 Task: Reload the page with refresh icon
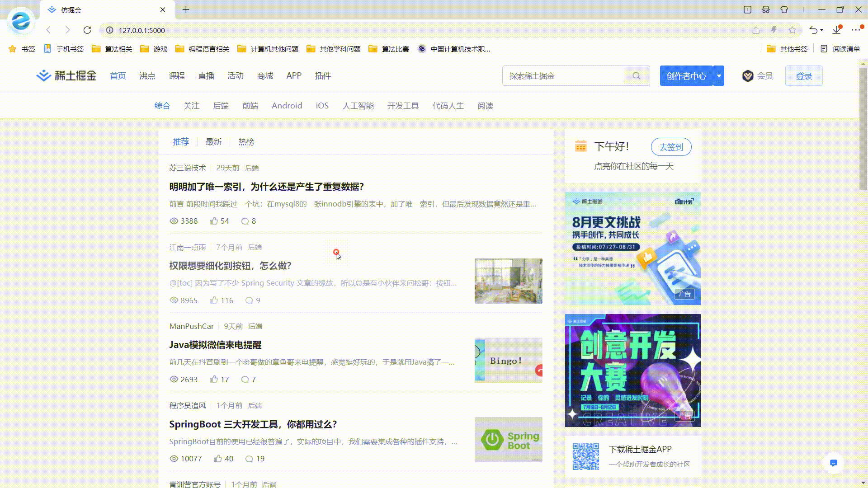pyautogui.click(x=87, y=30)
